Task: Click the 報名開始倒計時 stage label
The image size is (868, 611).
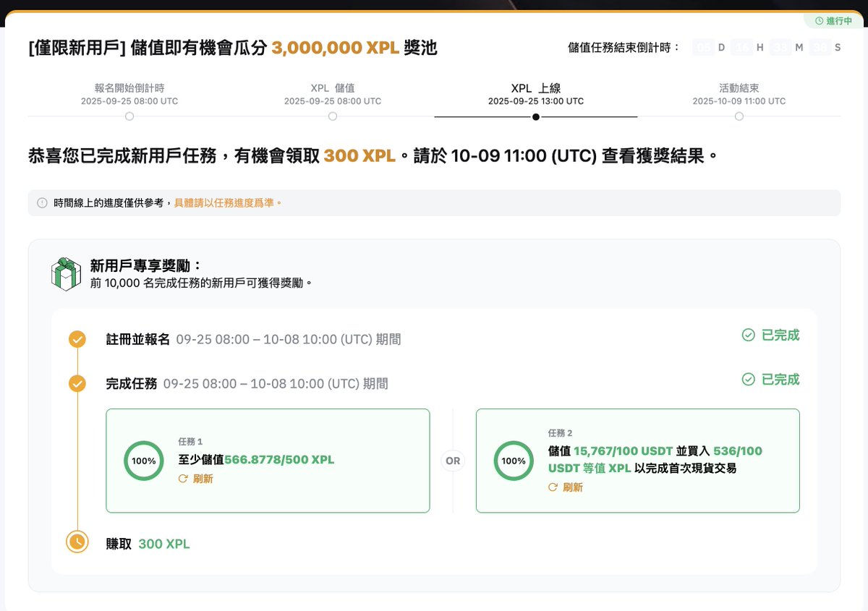Action: [x=129, y=88]
